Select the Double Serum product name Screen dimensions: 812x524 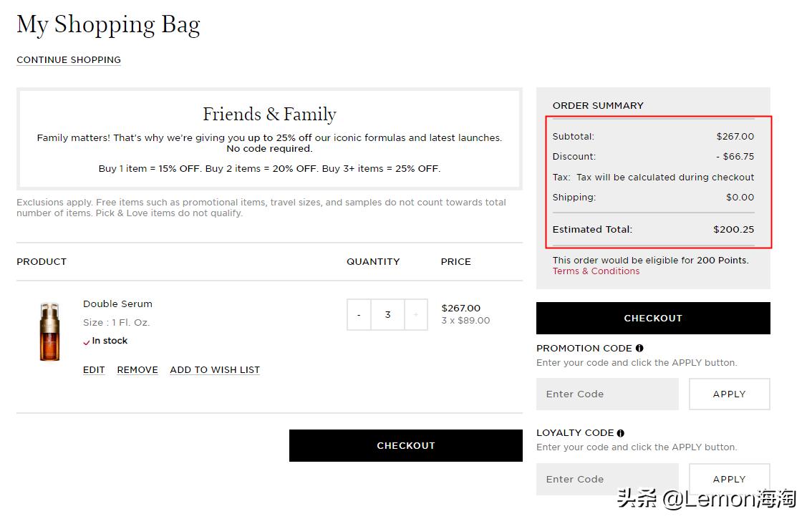pos(117,304)
